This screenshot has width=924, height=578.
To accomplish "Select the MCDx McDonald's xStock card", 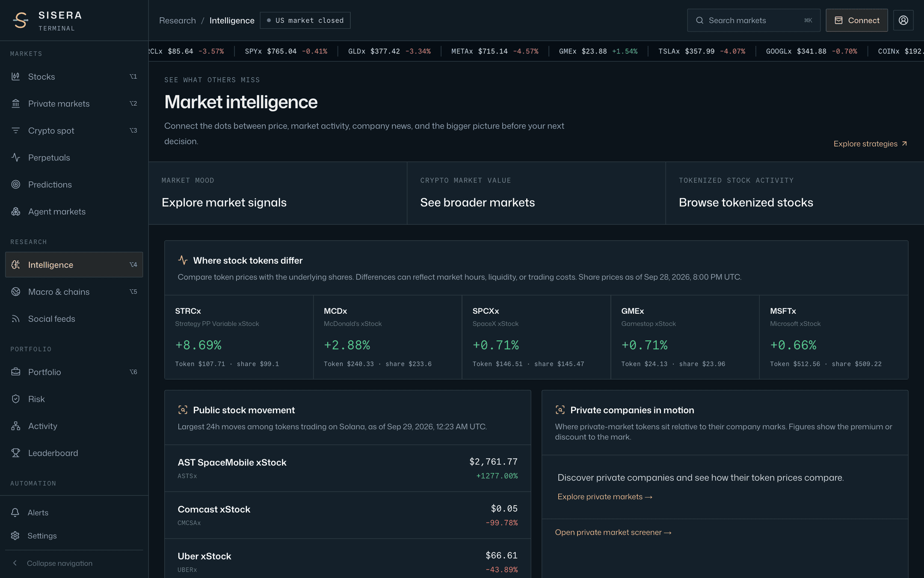I will click(388, 337).
